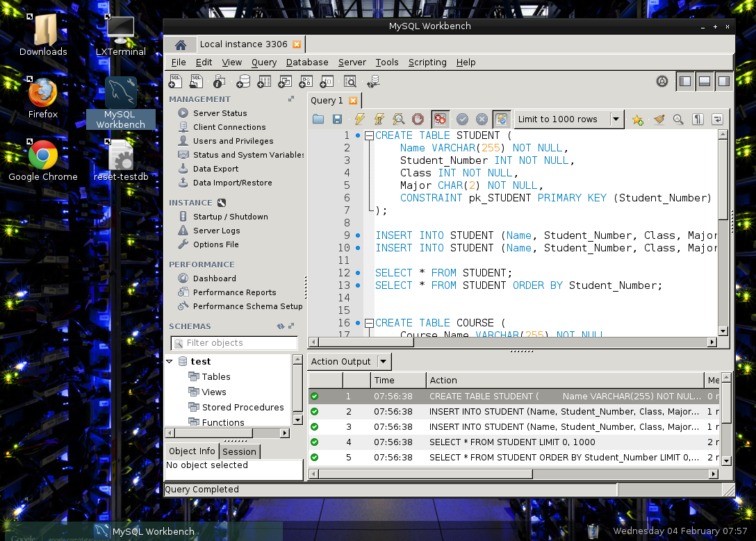Close the Query 1 tab

click(x=353, y=101)
